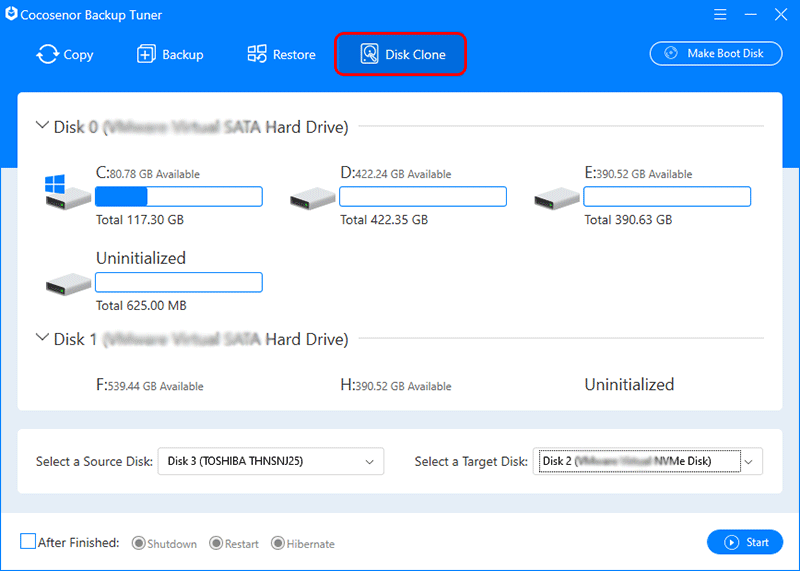Click the Disk 0 header title
Screen dimensions: 800x571
tap(201, 127)
